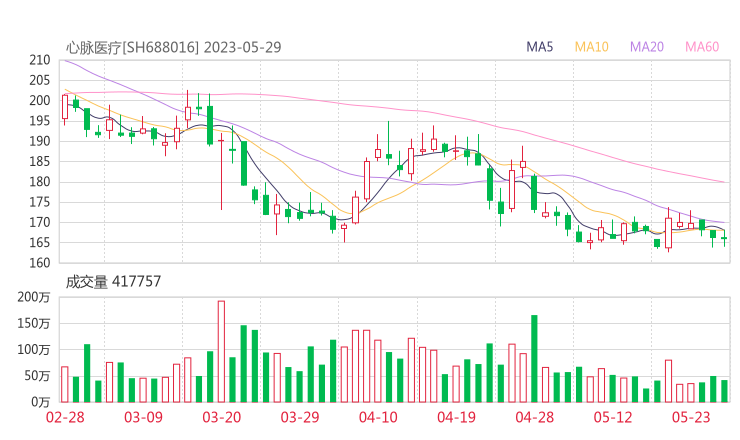The image size is (740, 440).
Task: Click the MA5 legend label
Action: point(539,47)
